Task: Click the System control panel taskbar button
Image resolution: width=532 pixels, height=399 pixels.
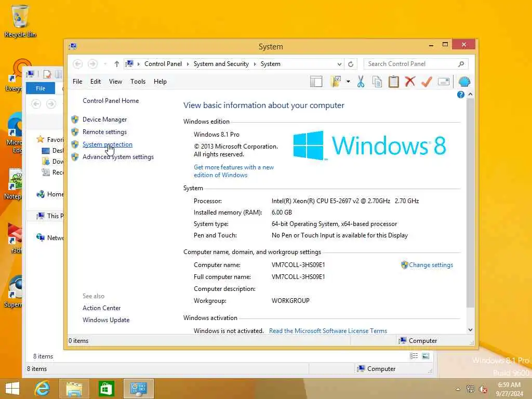Action: (x=138, y=389)
